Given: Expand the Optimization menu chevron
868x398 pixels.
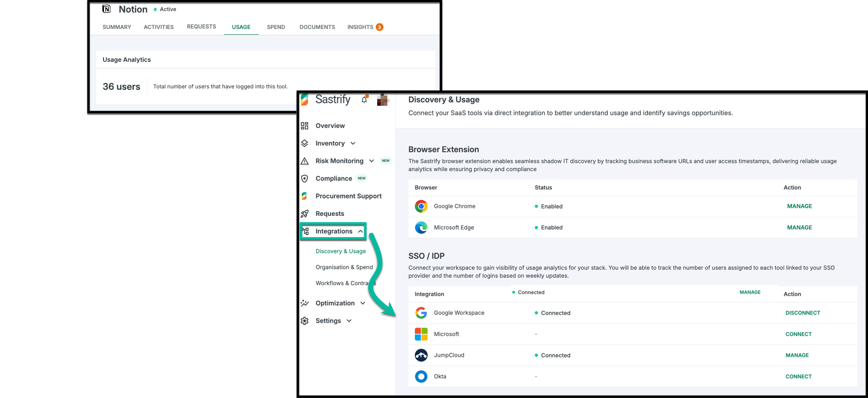Looking at the screenshot, I should pyautogui.click(x=363, y=303).
